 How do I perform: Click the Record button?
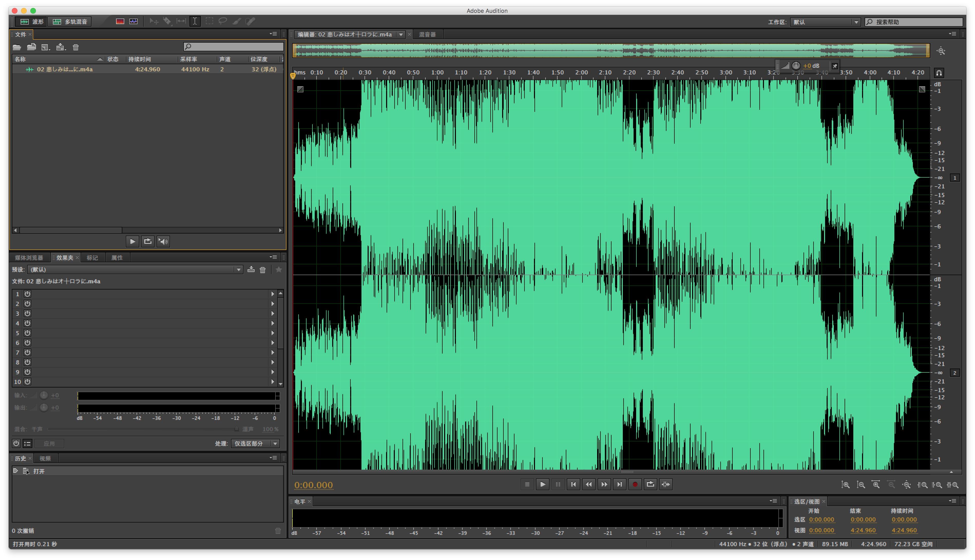pyautogui.click(x=635, y=485)
